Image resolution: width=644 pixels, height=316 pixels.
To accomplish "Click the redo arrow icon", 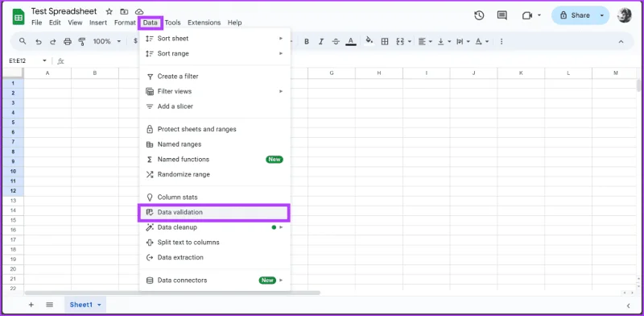I will pos(52,42).
